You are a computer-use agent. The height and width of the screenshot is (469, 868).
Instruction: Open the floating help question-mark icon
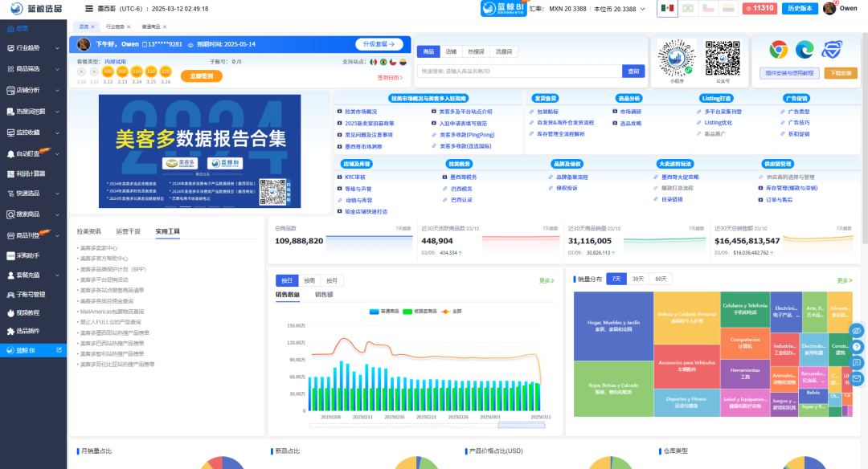(857, 347)
